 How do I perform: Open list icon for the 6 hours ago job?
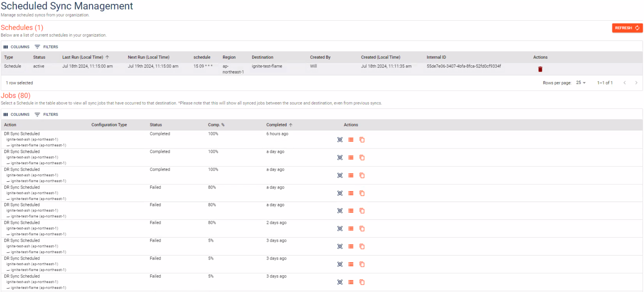(351, 140)
